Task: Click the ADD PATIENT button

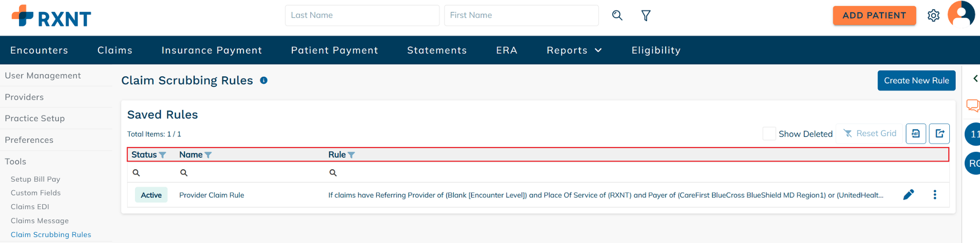Action: tap(874, 15)
